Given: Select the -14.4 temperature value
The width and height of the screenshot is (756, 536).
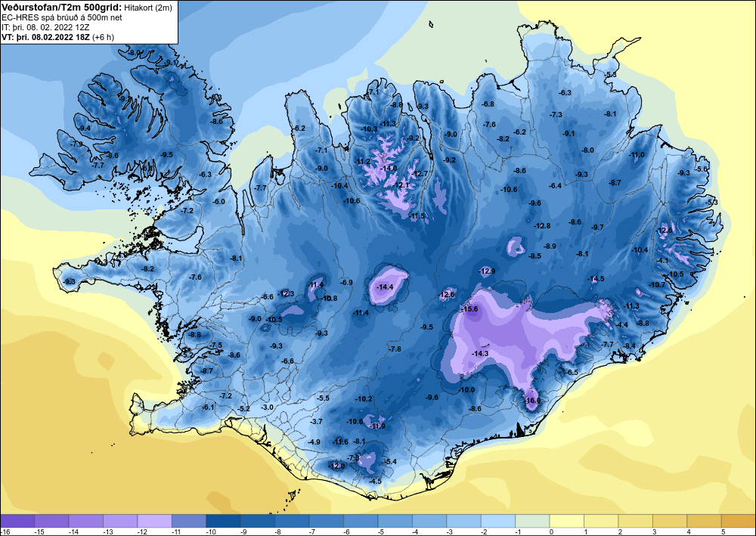Looking at the screenshot, I should [386, 287].
